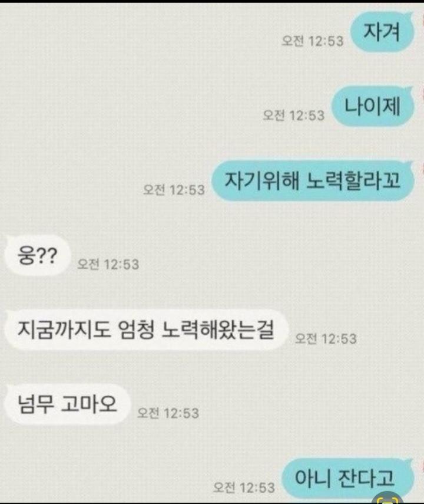Click the timestamp right of '웅??'

(x=108, y=264)
